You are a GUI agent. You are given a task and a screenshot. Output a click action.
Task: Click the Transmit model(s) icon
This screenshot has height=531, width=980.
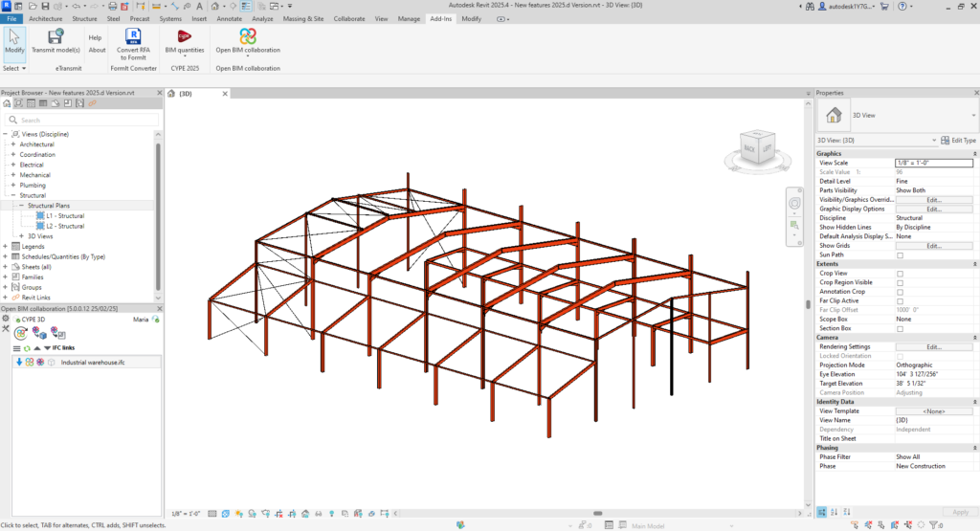[x=56, y=36]
